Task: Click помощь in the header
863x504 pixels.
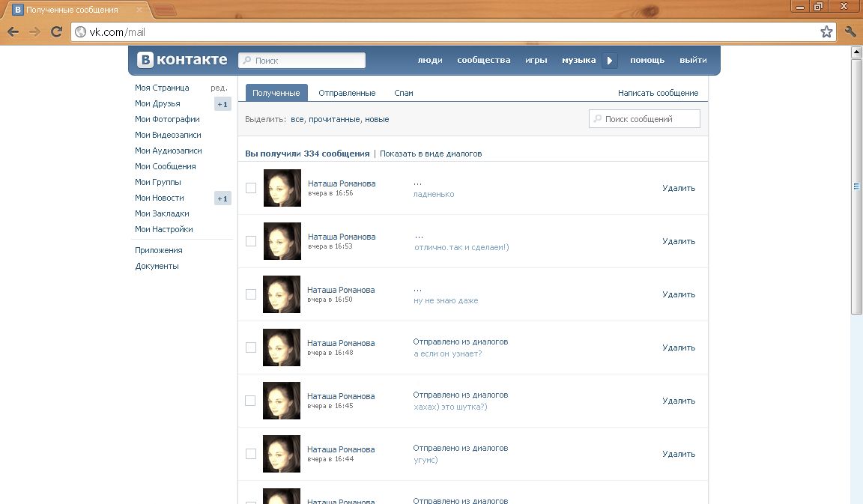Action: click(x=647, y=60)
